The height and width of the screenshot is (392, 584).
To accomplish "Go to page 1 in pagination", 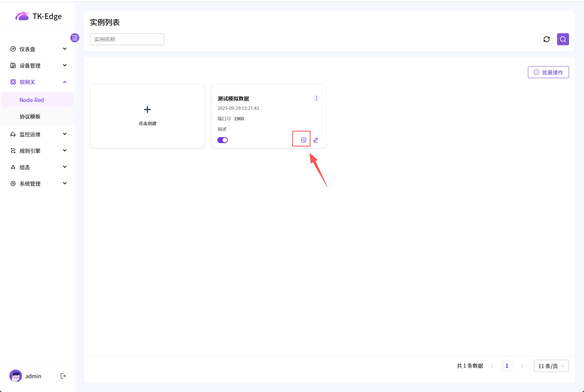I will (x=507, y=366).
